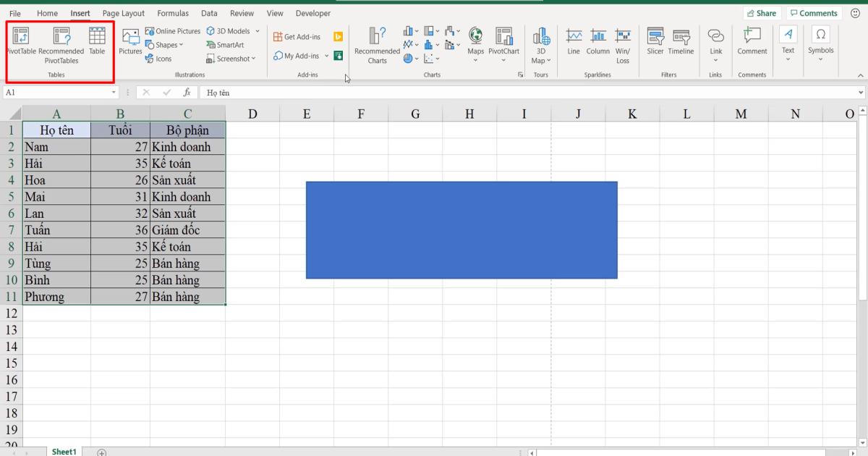The width and height of the screenshot is (868, 456).
Task: Switch to the Formulas ribbon tab
Action: 172,12
